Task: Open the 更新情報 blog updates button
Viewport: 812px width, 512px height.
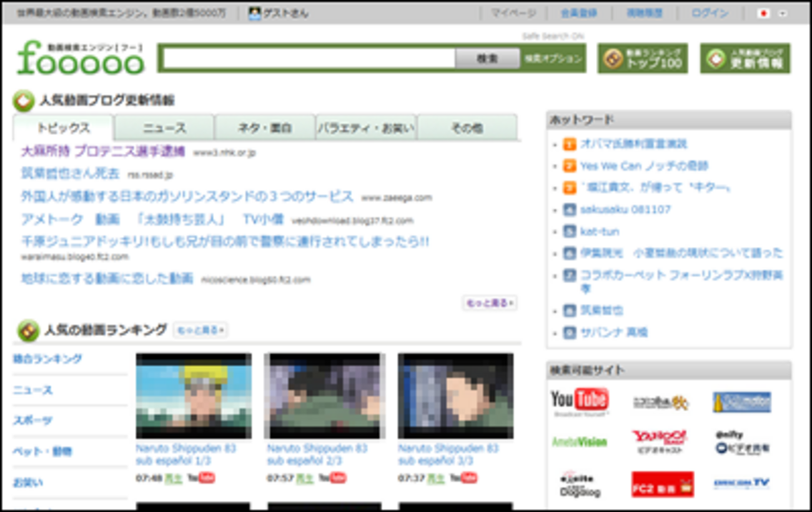Action: (x=745, y=58)
